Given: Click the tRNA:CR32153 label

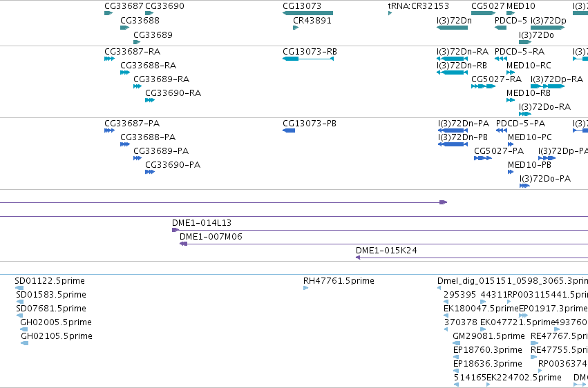Looking at the screenshot, I should [419, 6].
